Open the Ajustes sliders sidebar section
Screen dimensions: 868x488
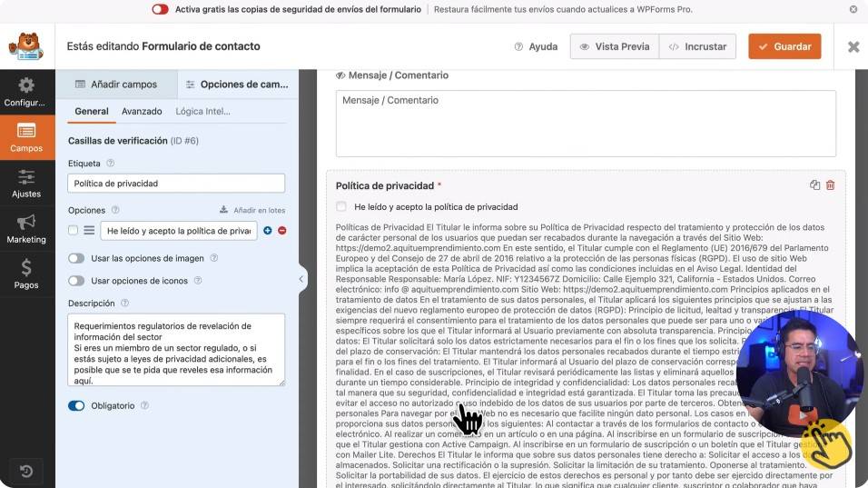(26, 184)
